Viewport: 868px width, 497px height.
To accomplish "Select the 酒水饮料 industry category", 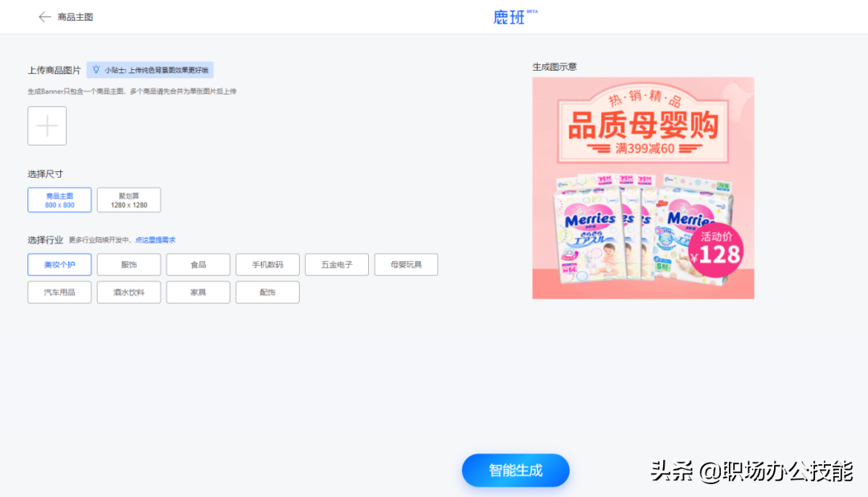I will 129,292.
